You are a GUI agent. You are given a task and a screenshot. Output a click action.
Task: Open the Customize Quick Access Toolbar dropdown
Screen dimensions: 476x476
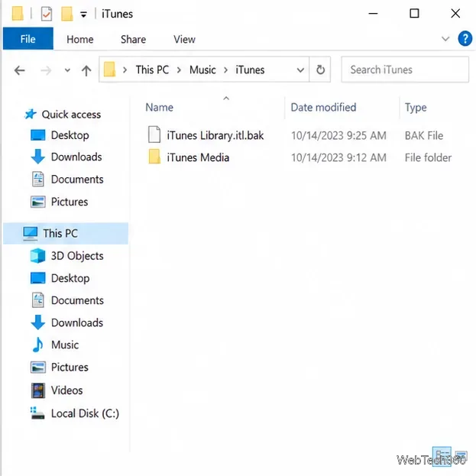83,15
